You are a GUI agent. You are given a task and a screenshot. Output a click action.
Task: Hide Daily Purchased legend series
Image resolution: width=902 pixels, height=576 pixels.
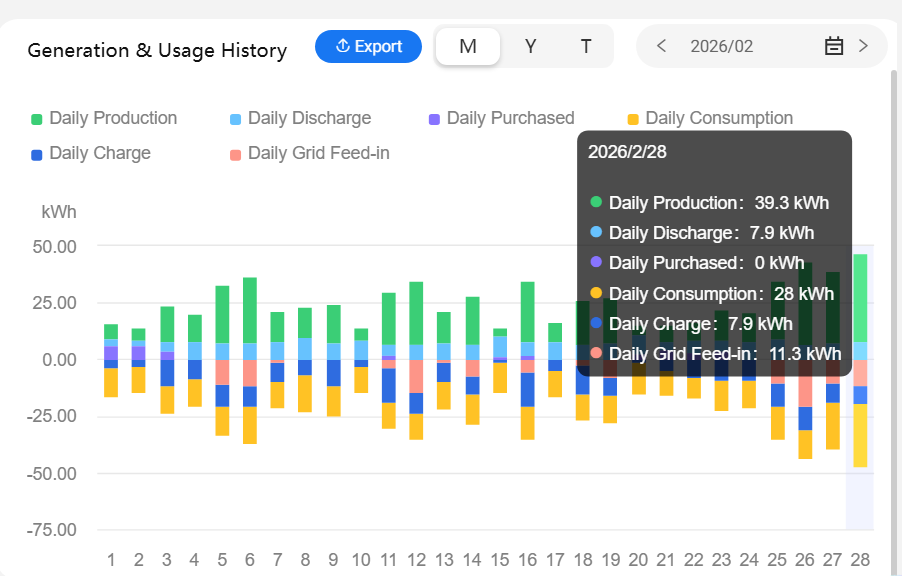[501, 118]
